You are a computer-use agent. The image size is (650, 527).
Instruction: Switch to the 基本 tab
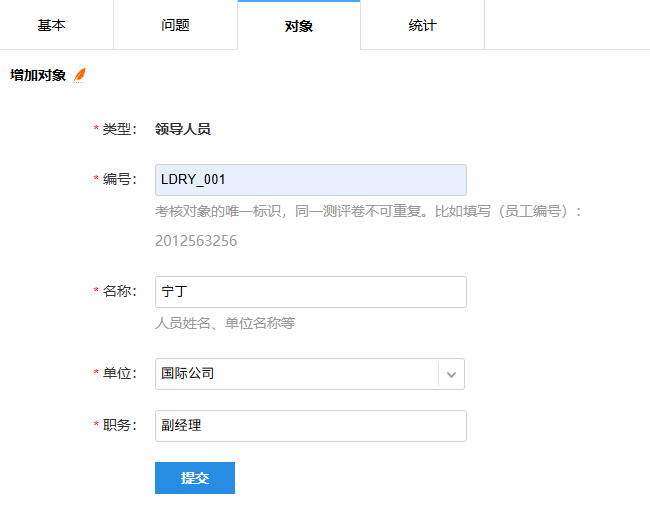click(x=52, y=25)
